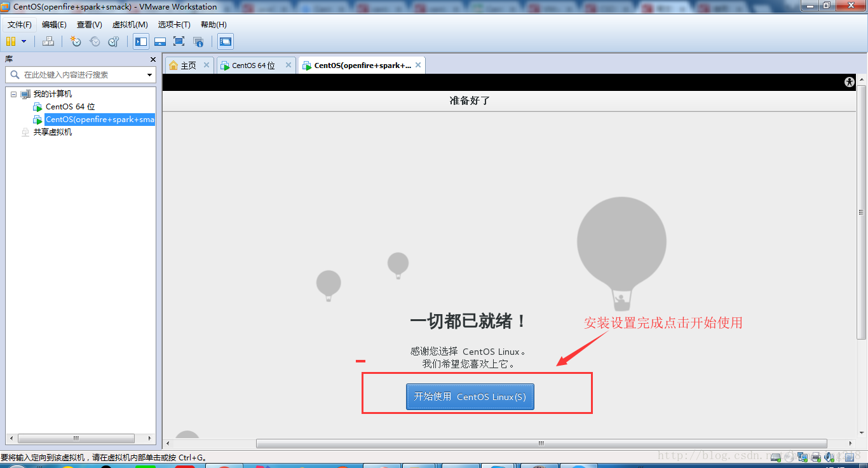The image size is (868, 468).
Task: Open the 文件(F) menu
Action: click(x=20, y=24)
